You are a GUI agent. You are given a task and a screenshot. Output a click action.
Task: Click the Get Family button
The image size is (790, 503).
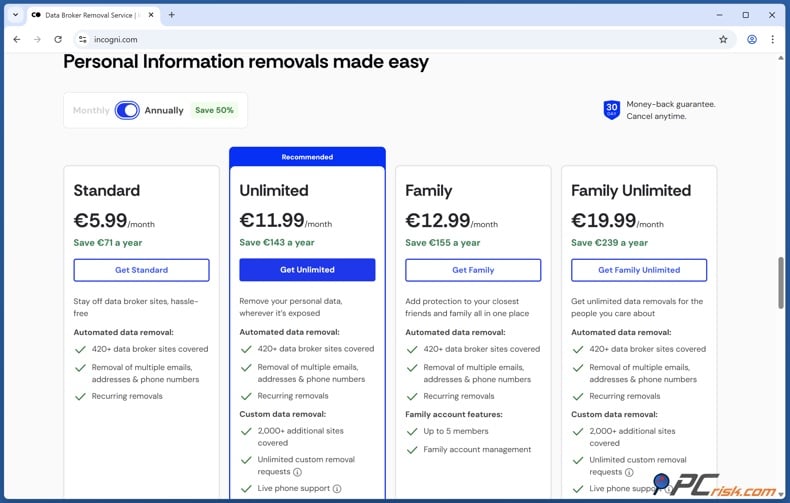pos(473,270)
